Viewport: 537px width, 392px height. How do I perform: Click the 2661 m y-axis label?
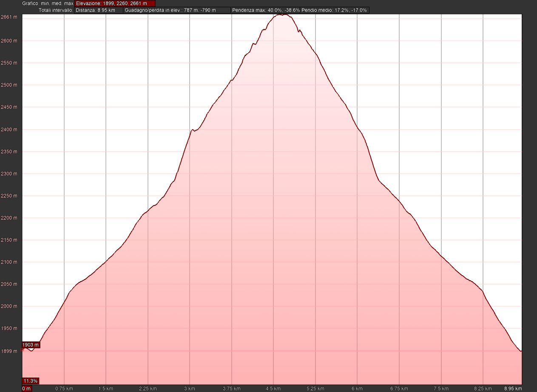coord(9,17)
